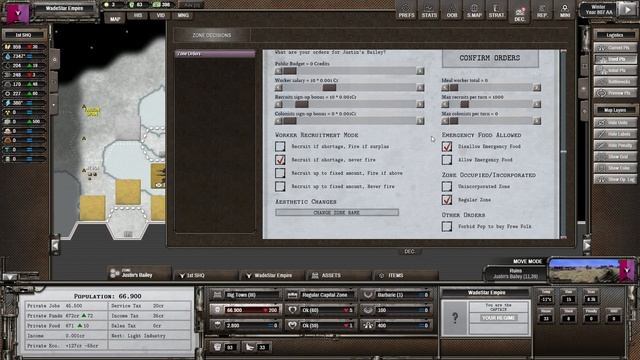Adjust the Worker salary slider handle
Image resolution: width=640 pixels, height=360 pixels.
(329, 88)
